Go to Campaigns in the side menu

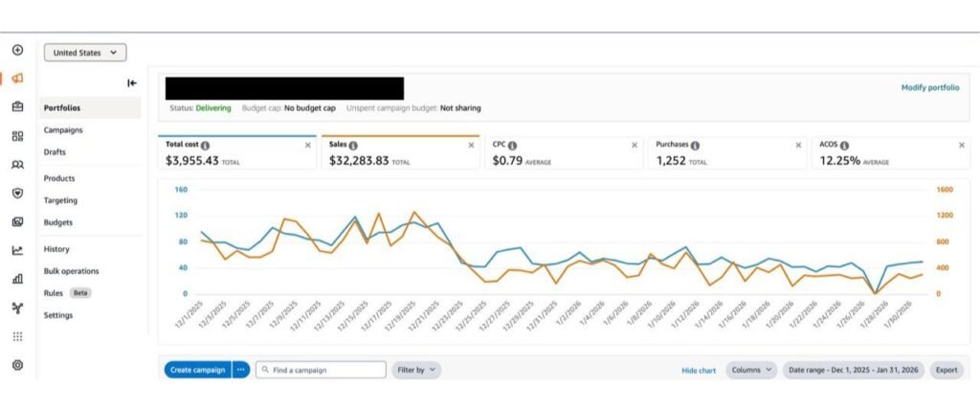coord(63,130)
